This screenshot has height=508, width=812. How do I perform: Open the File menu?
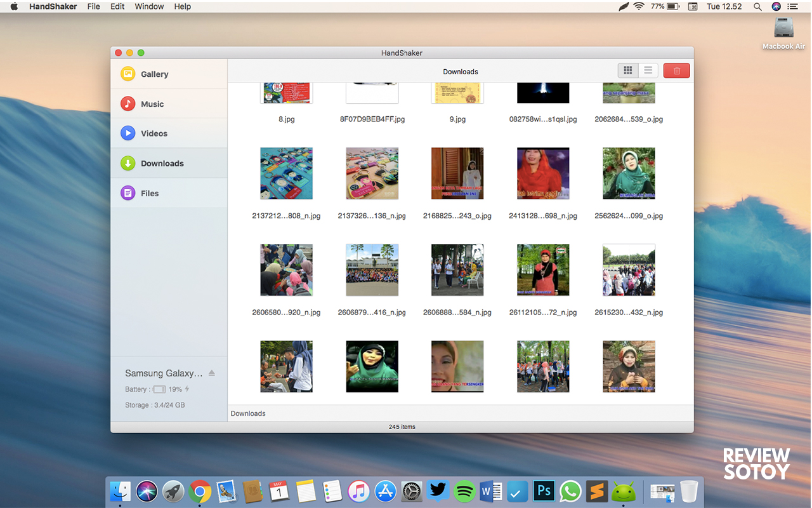[93, 6]
